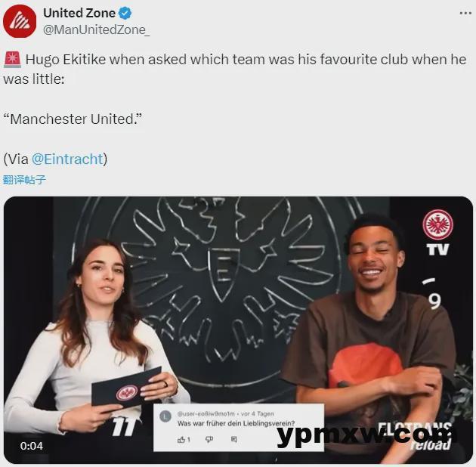Open the United Zone display name

click(79, 13)
